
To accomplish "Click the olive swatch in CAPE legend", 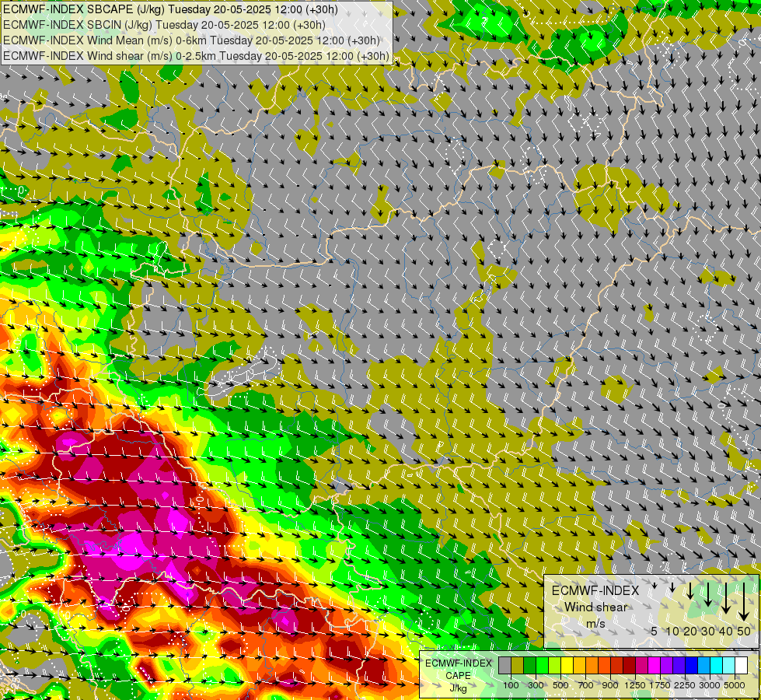I will click(x=518, y=666).
